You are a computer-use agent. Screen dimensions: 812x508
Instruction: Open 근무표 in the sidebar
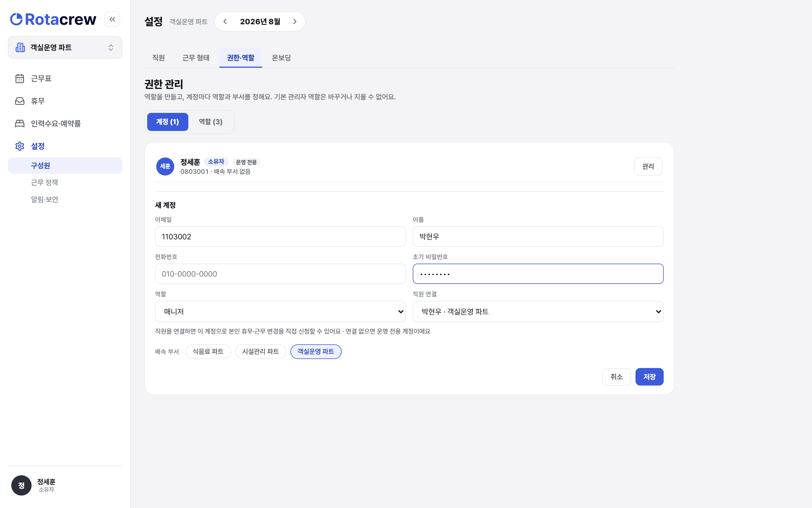[x=65, y=78]
